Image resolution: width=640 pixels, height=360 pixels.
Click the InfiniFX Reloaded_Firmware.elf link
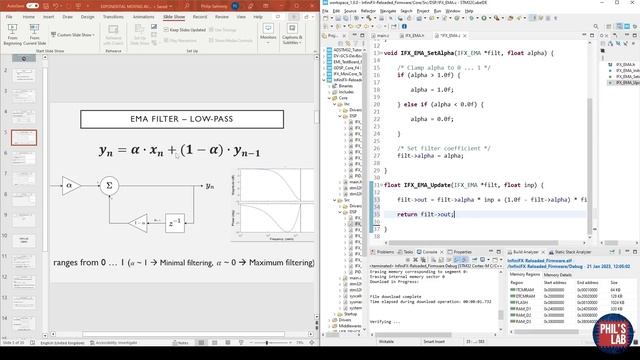[540, 260]
